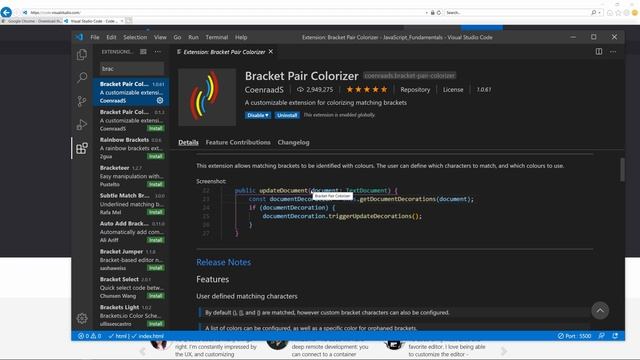
Task: Select Rainbow Brackets list entry
Action: coord(131,148)
